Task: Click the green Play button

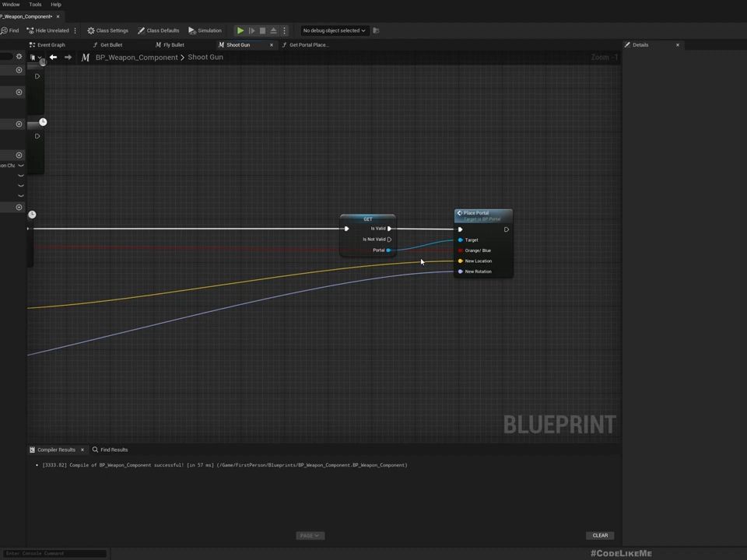Action: point(240,30)
